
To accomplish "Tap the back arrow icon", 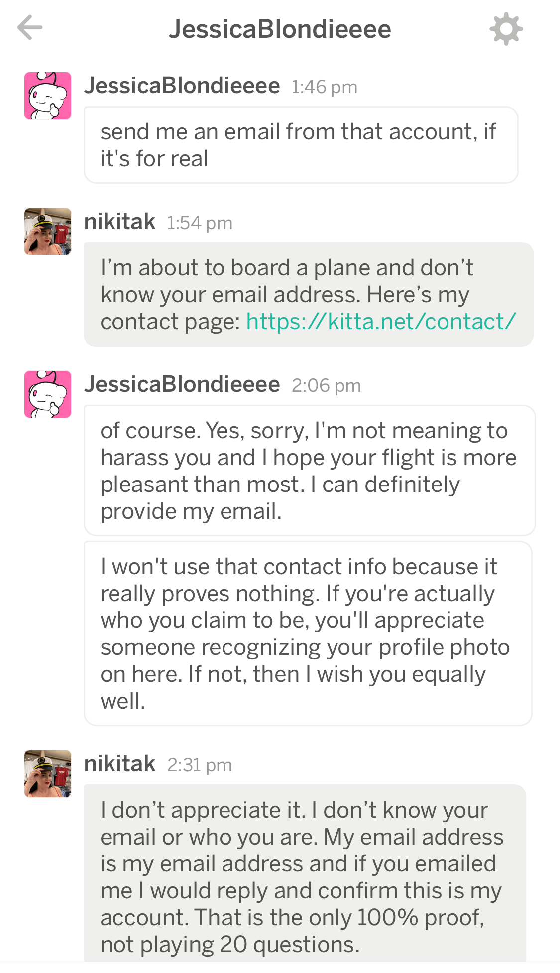I will [30, 28].
